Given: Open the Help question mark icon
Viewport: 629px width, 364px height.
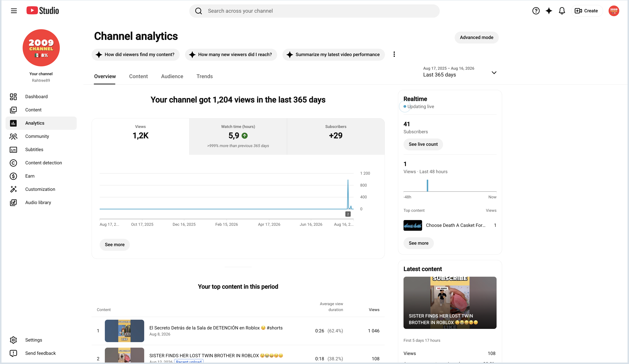Looking at the screenshot, I should tap(536, 11).
